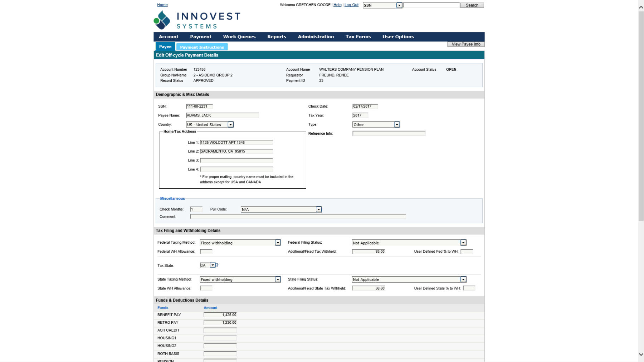Image resolution: width=644 pixels, height=362 pixels.
Task: Click the Tax Year field
Action: pos(360,115)
